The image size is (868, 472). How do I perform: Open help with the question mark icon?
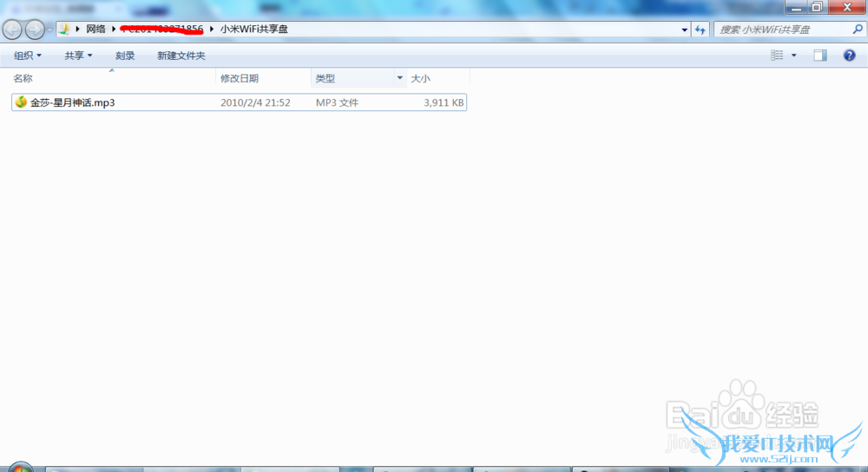[x=849, y=55]
